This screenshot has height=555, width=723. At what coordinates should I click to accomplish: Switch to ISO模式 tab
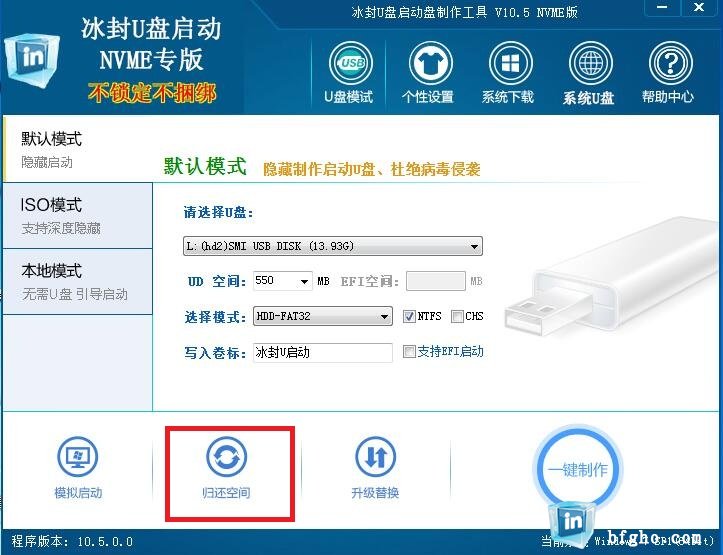coord(77,215)
